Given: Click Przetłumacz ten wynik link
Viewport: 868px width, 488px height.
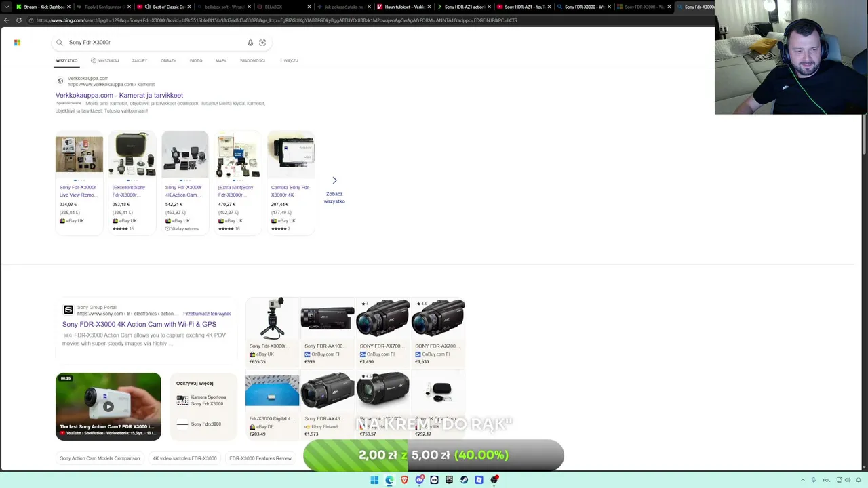Looking at the screenshot, I should click(x=207, y=314).
